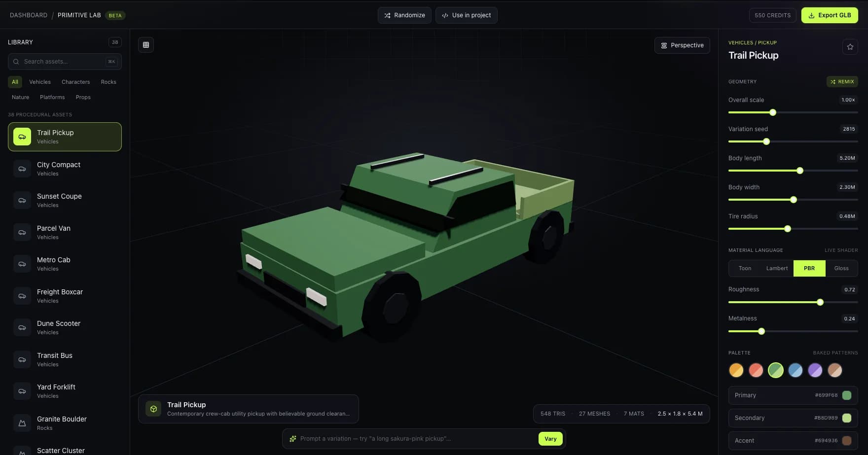Open the 550 Credits badge
The height and width of the screenshot is (455, 868).
(772, 15)
